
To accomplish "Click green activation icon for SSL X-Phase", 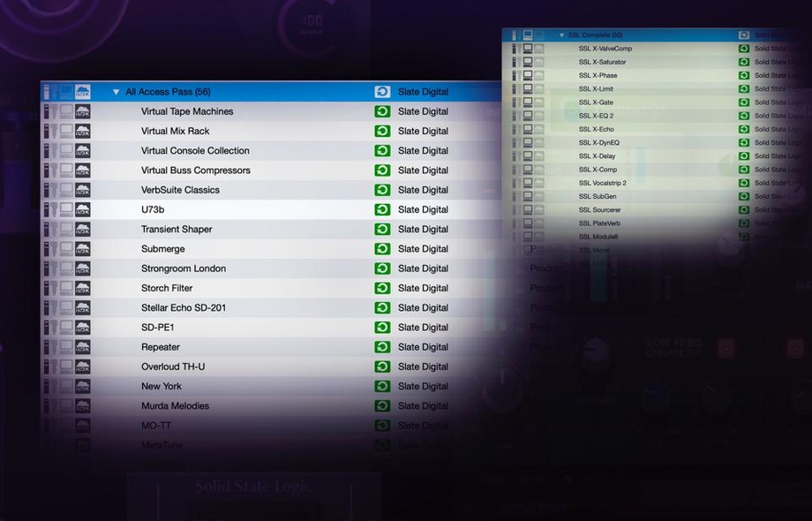I will coord(744,76).
